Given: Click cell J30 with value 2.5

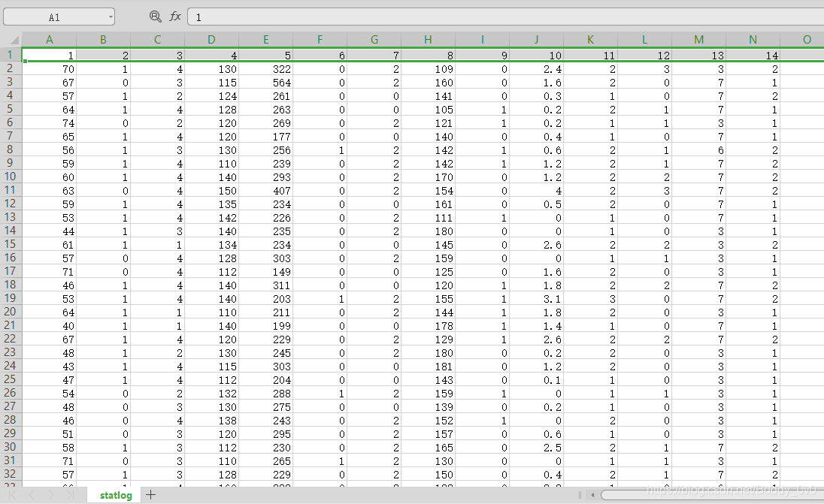Looking at the screenshot, I should click(x=537, y=448).
